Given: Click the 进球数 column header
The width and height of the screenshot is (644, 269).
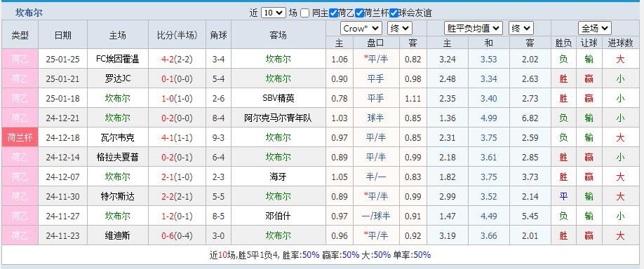Looking at the screenshot, I should pyautogui.click(x=620, y=43).
